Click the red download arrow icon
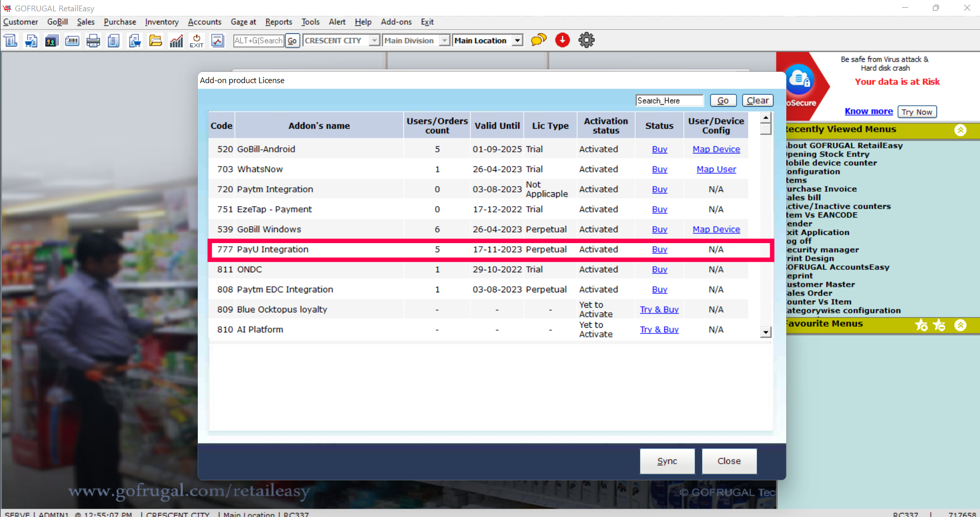Image resolution: width=980 pixels, height=517 pixels. click(562, 40)
